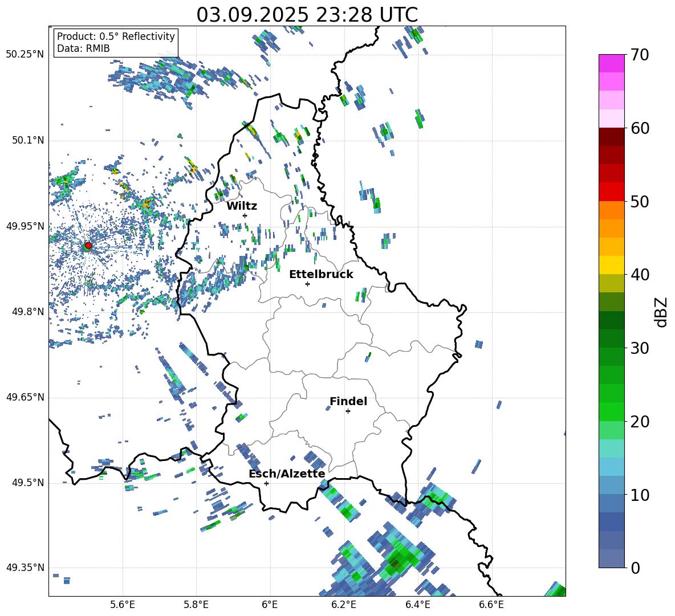Click the 49.35°N latitude label

pos(25,568)
